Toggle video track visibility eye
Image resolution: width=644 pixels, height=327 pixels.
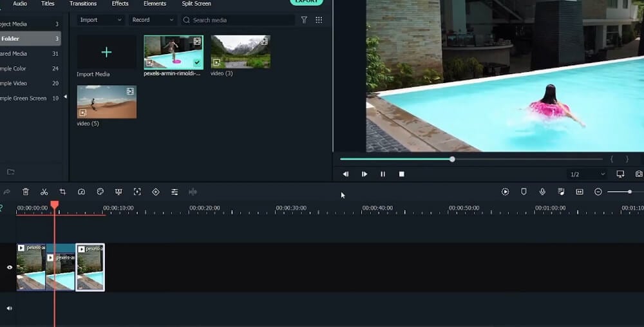[x=10, y=267]
